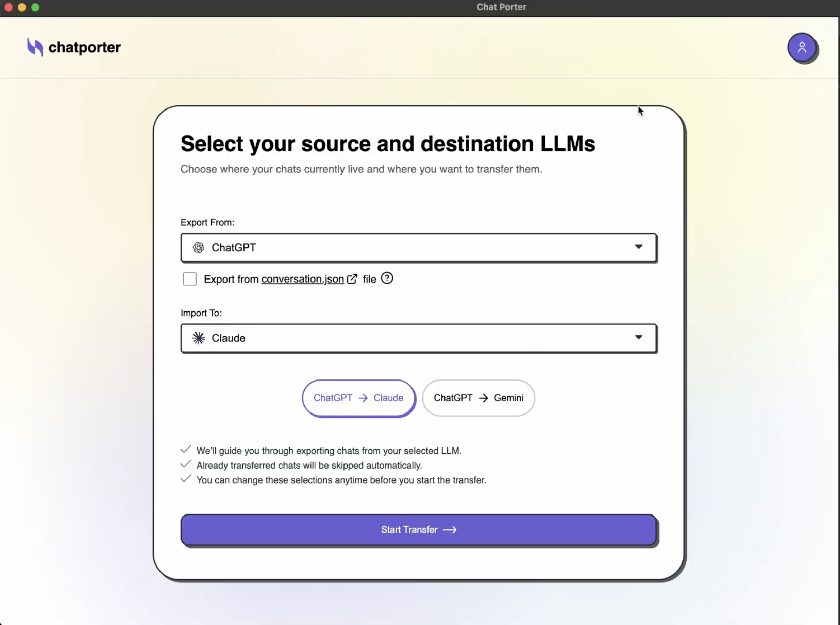Viewport: 840px width, 625px height.
Task: Enable the Export from conversation.json checkbox
Action: [190, 278]
